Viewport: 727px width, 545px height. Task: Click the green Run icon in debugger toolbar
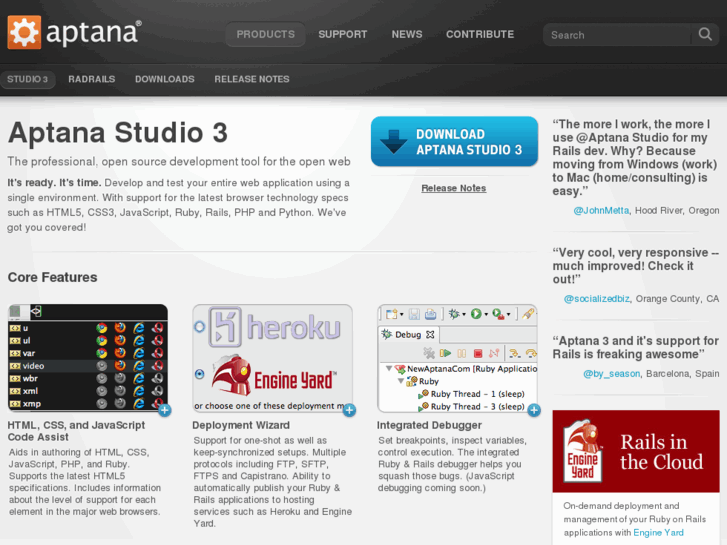tap(476, 314)
